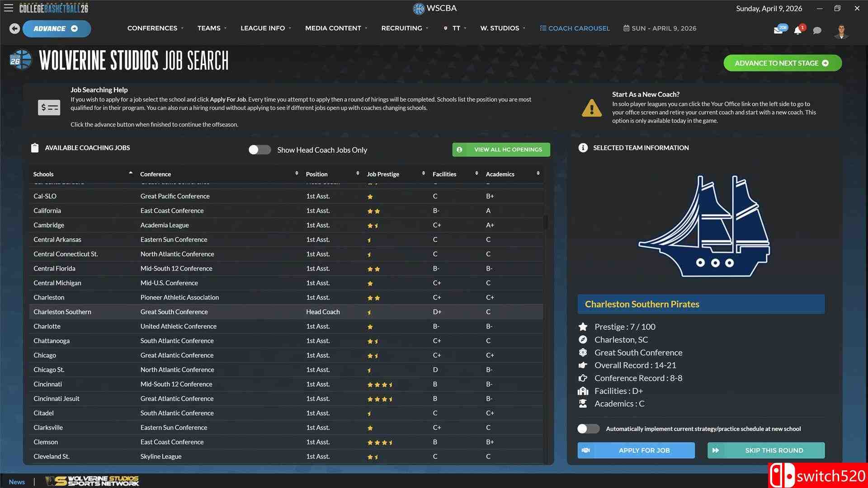Sort the table by Conference column

point(219,174)
